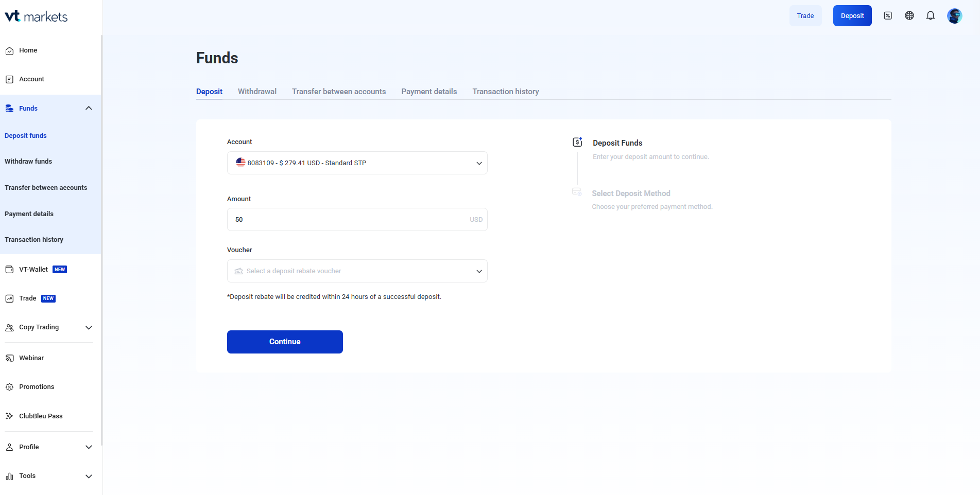The height and width of the screenshot is (495, 980).
Task: Click the Funds coins icon in sidebar
Action: click(9, 109)
